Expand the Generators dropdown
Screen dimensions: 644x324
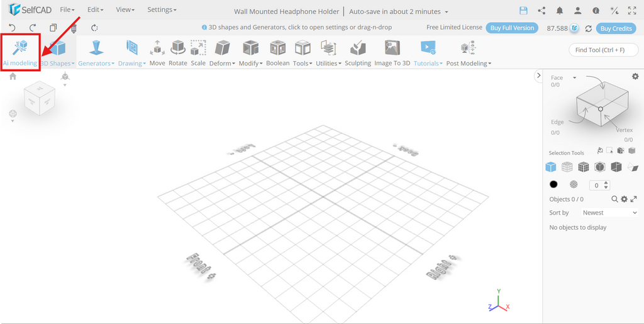(x=96, y=64)
